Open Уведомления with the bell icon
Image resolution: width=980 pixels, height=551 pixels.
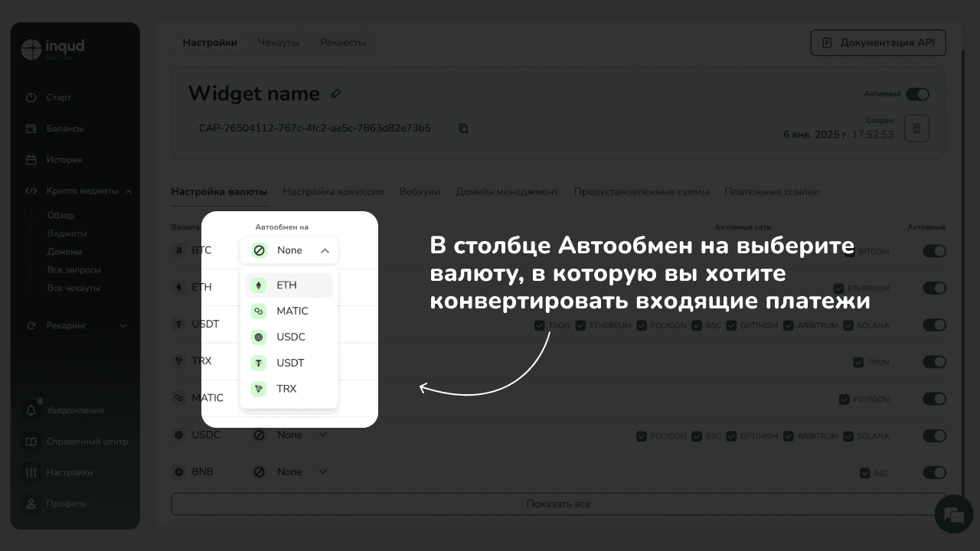[x=64, y=410]
